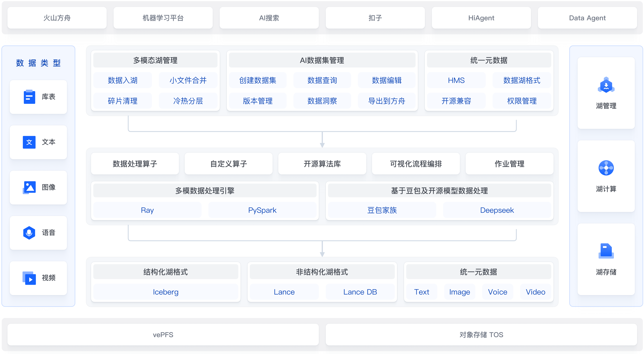Click 开源兼容
This screenshot has height=354, width=644.
[456, 101]
